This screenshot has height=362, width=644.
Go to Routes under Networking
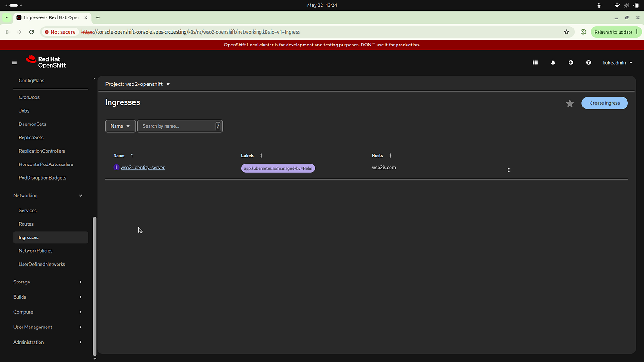pyautogui.click(x=26, y=224)
